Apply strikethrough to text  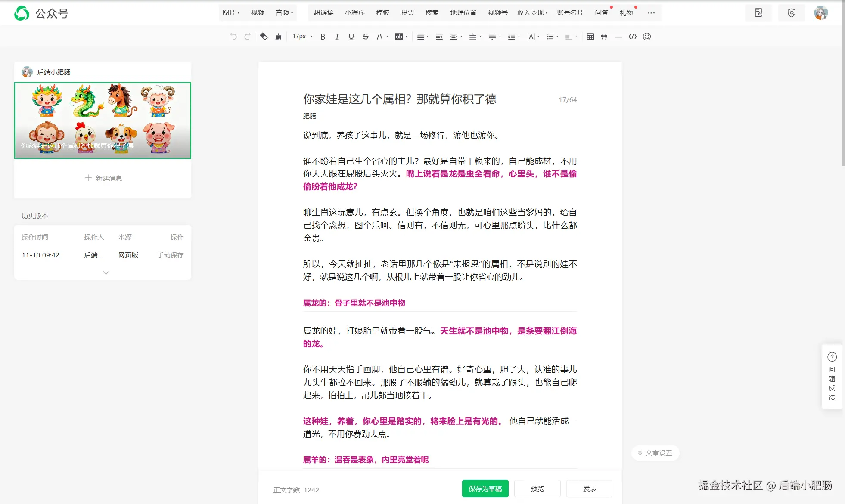[x=365, y=37]
